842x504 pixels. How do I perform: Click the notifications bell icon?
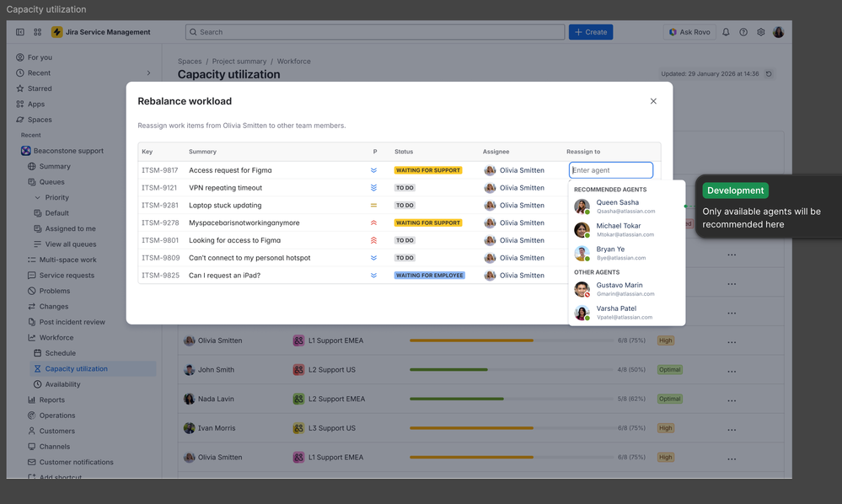point(726,32)
